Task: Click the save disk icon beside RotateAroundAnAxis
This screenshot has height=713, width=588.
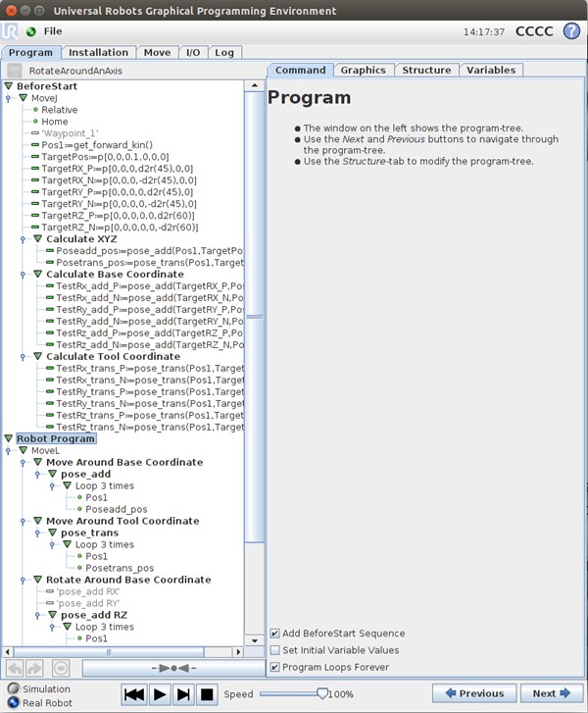Action: coord(15,71)
